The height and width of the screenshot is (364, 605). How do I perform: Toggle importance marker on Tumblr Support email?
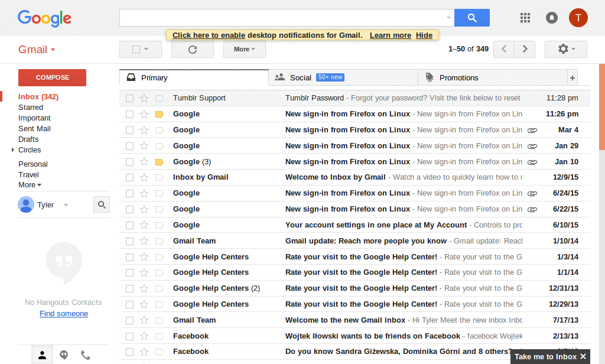point(160,99)
